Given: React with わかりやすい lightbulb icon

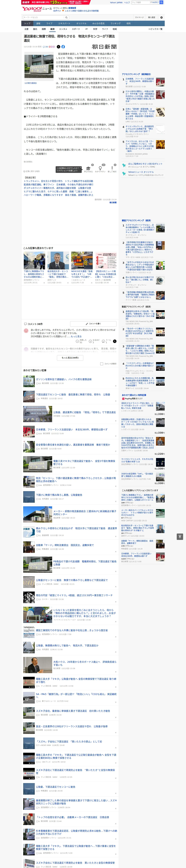Looking at the screenshot, I should 100,168.
